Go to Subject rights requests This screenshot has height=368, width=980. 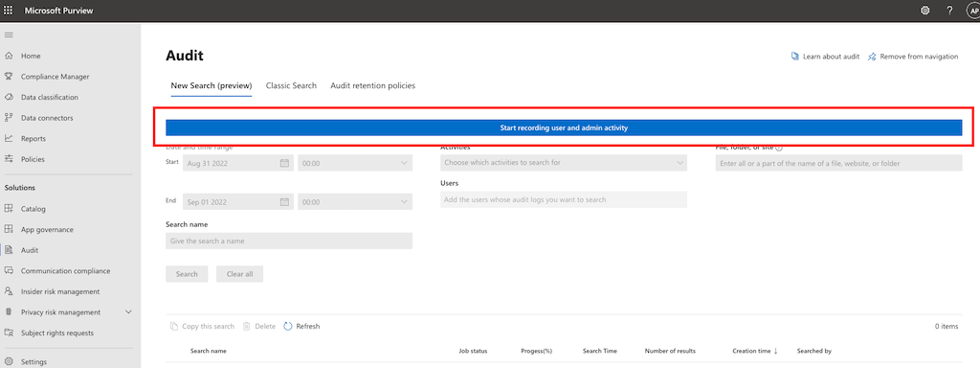click(56, 333)
